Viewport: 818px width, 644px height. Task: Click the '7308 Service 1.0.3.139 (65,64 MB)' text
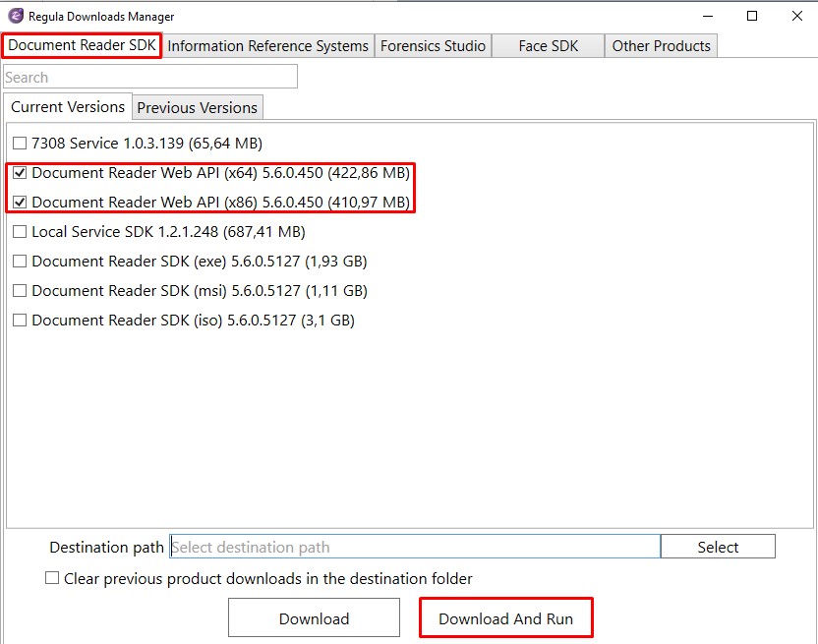click(146, 143)
